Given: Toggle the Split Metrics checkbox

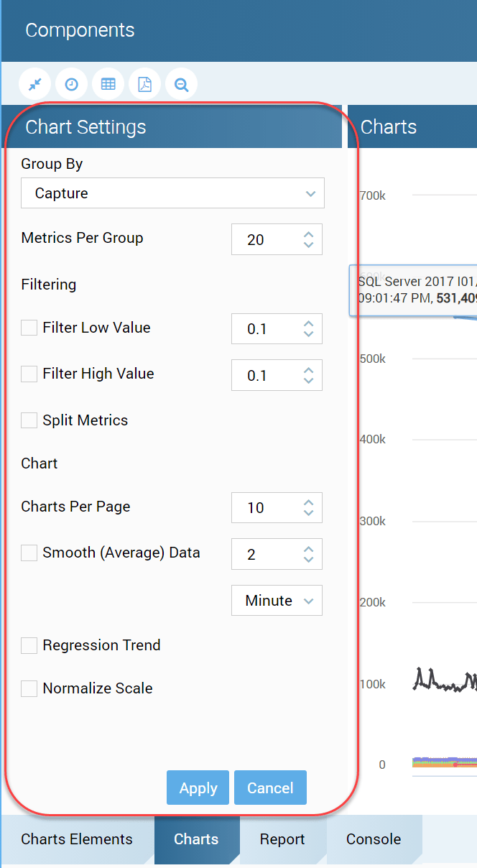Looking at the screenshot, I should coord(29,420).
